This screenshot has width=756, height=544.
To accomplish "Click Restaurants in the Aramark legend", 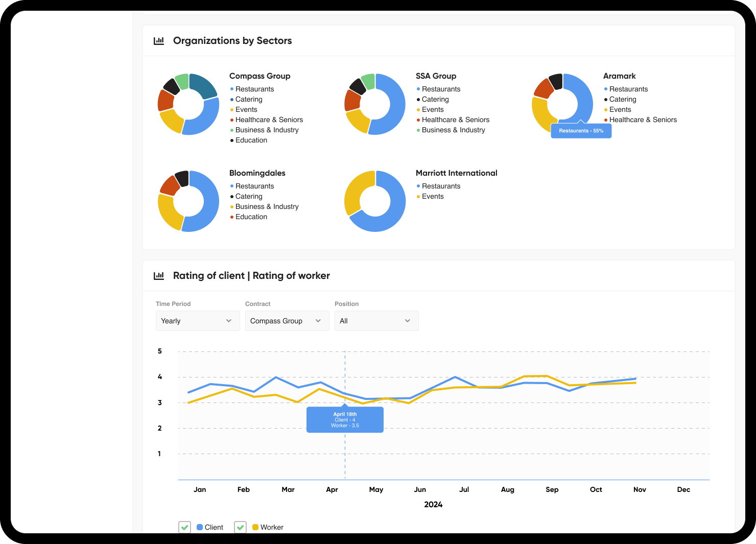I will pyautogui.click(x=628, y=89).
